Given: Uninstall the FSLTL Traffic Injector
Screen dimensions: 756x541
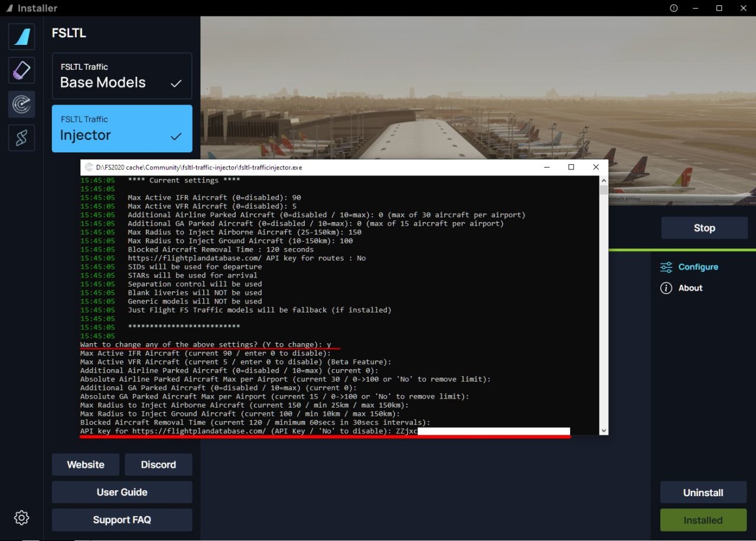Looking at the screenshot, I should (x=703, y=493).
